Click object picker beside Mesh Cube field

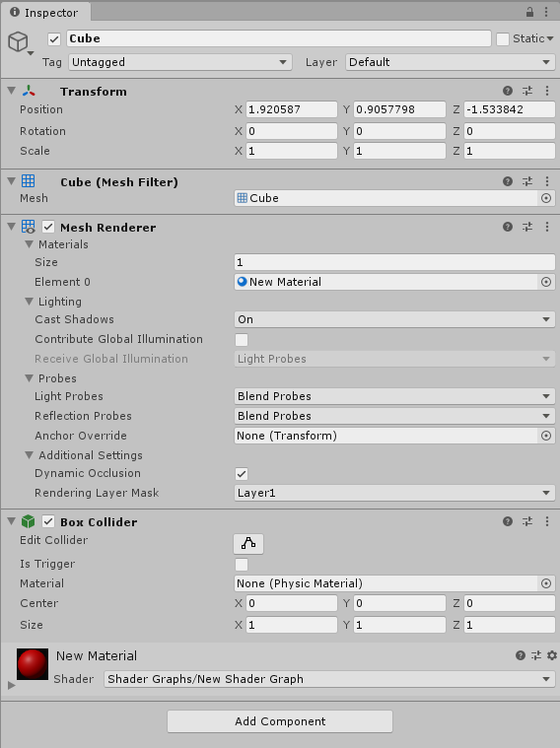click(x=546, y=198)
